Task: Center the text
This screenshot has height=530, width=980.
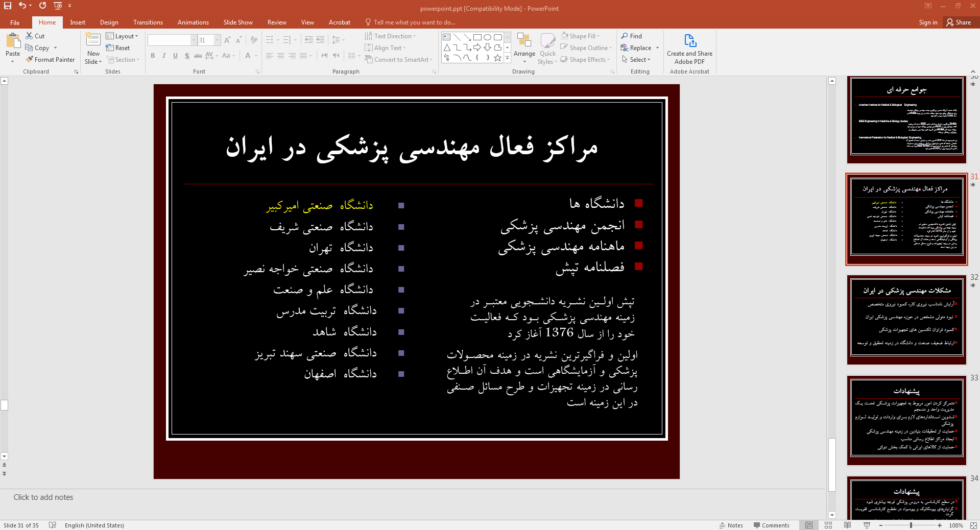Action: (x=281, y=56)
